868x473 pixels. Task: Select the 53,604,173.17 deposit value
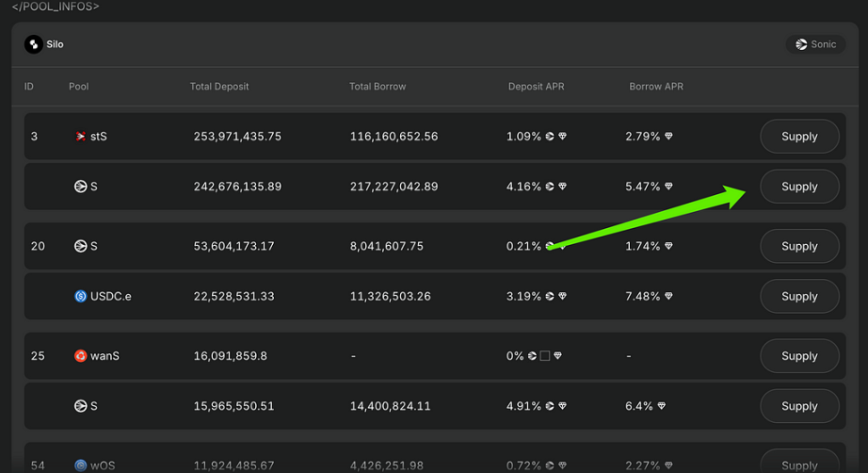pos(234,246)
